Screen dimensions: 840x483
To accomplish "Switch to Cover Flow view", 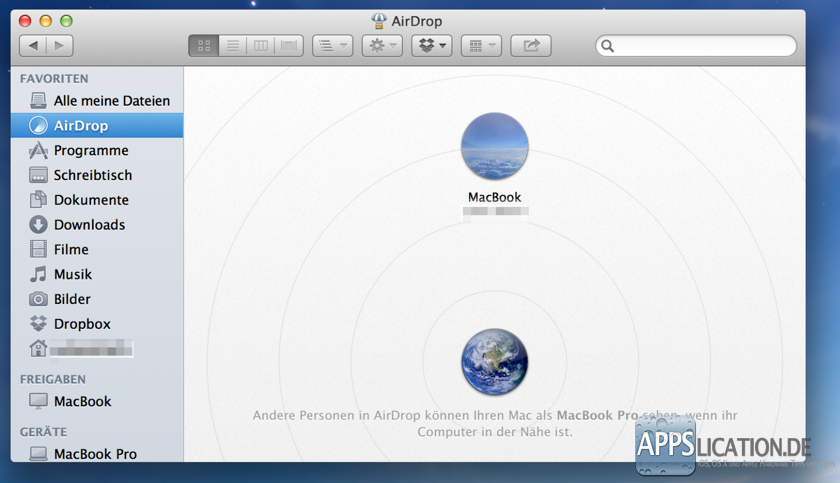I will click(289, 46).
